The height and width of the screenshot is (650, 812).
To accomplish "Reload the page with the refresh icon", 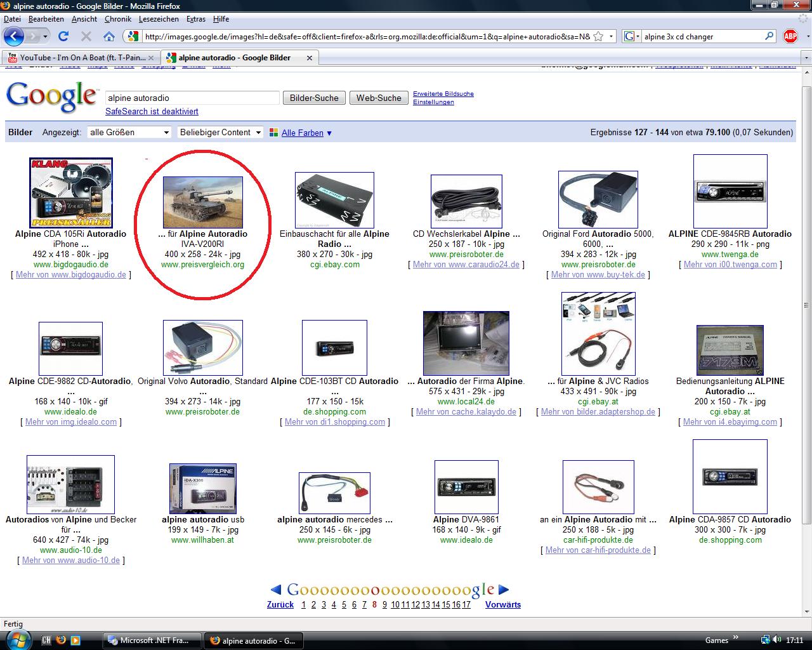I will [63, 36].
